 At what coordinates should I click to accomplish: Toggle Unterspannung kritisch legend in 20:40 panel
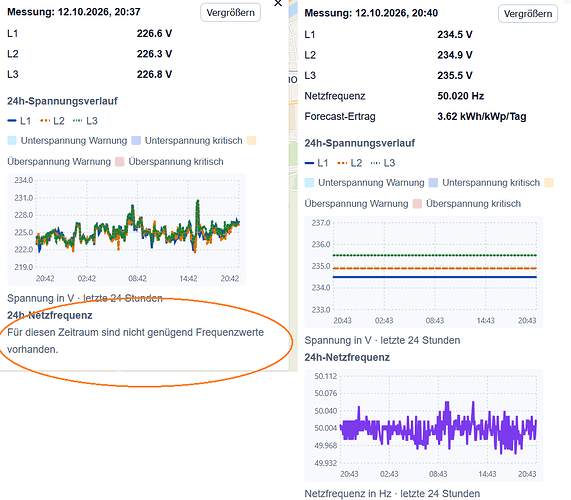tap(484, 183)
